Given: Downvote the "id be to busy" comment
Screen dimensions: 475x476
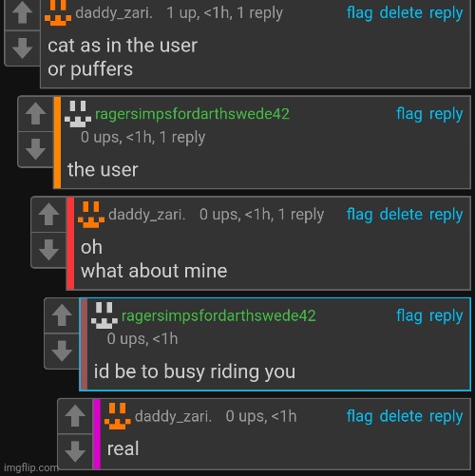Looking at the screenshot, I should pos(62,351).
